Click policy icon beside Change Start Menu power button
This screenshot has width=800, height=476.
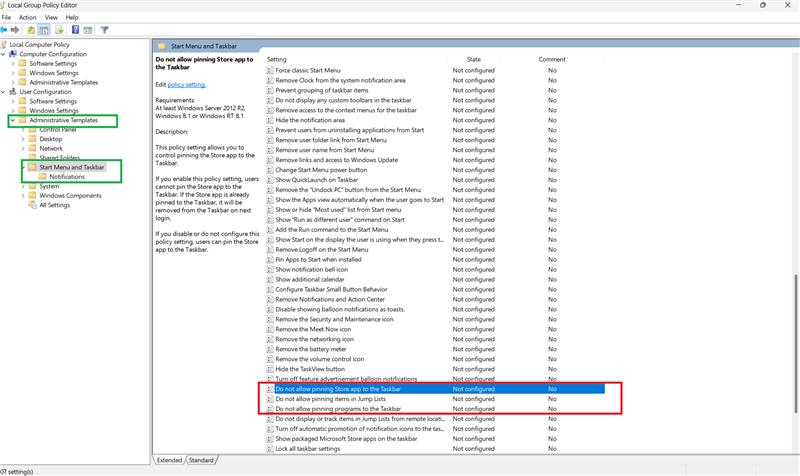pyautogui.click(x=270, y=170)
